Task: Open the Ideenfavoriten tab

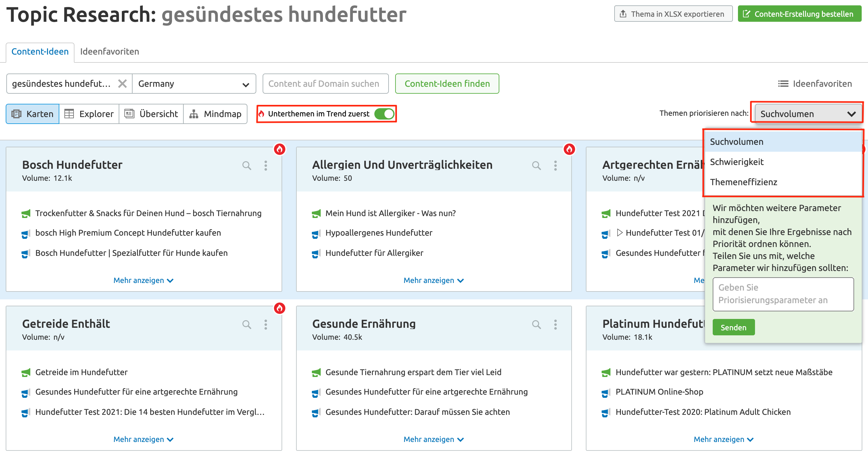Action: click(x=110, y=51)
